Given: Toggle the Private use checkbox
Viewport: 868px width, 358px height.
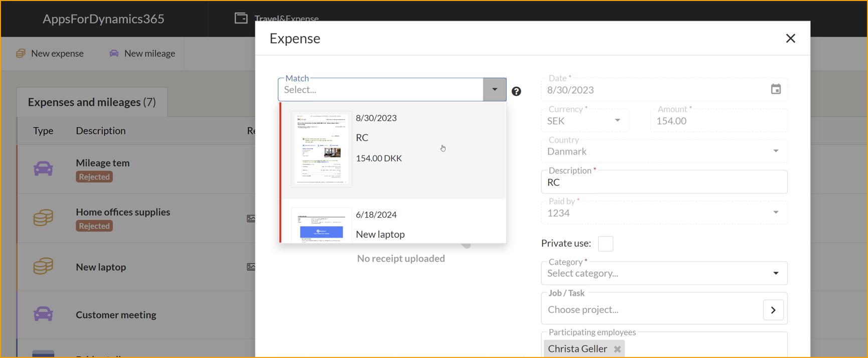Looking at the screenshot, I should click(606, 244).
